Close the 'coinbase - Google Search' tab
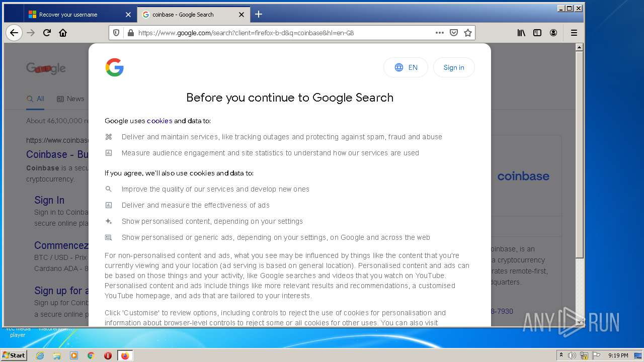644x362 pixels. (241, 15)
